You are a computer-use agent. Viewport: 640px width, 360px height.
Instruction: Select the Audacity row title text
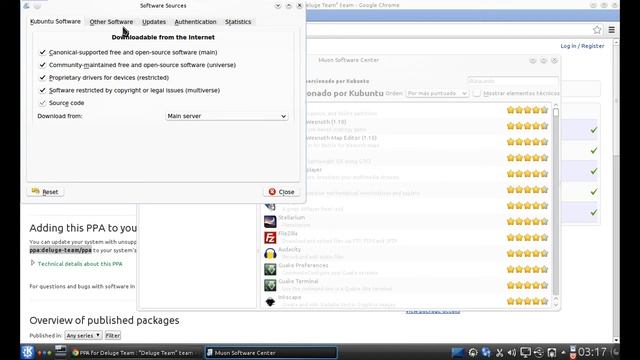(289, 249)
